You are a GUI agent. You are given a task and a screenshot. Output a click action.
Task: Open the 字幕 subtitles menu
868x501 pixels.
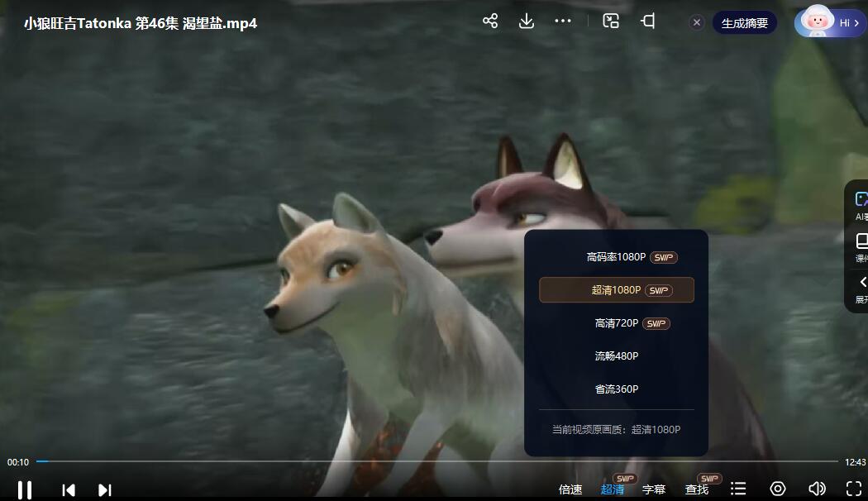pos(654,489)
